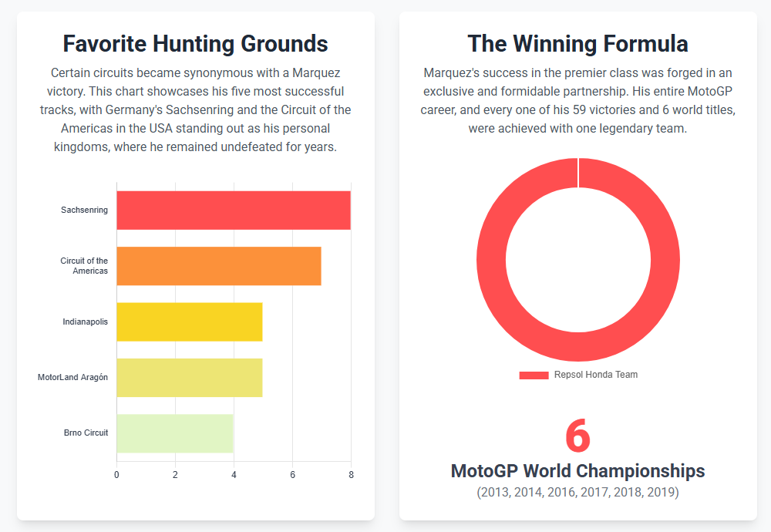The width and height of the screenshot is (771, 532).
Task: Click the large red number 6
Action: 577,436
